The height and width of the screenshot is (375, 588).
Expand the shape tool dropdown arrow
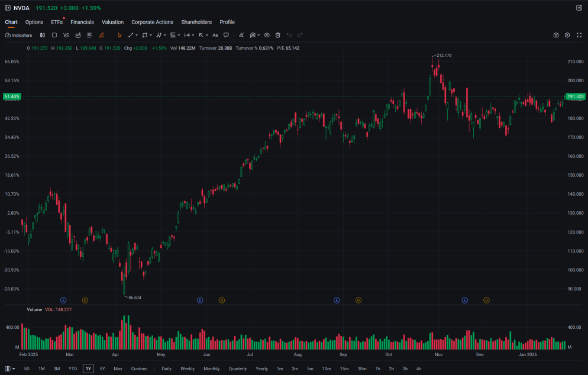(151, 35)
